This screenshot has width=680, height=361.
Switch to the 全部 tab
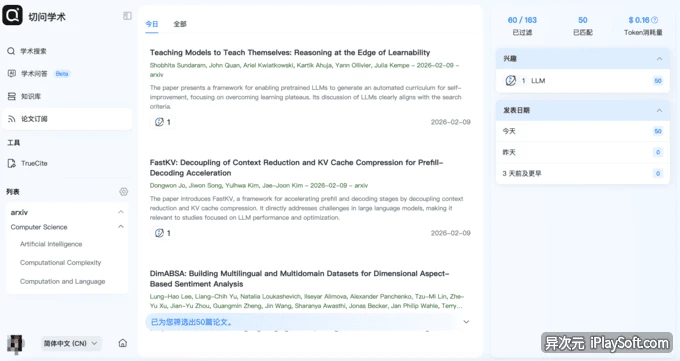click(180, 24)
